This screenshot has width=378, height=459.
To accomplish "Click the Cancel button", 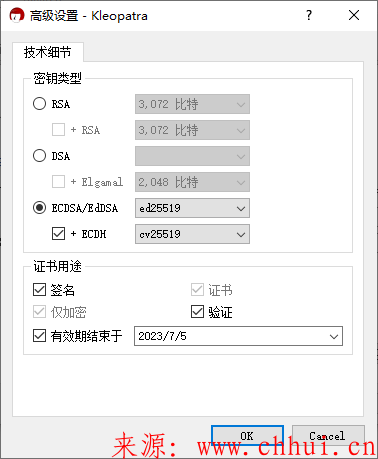I will [328, 436].
